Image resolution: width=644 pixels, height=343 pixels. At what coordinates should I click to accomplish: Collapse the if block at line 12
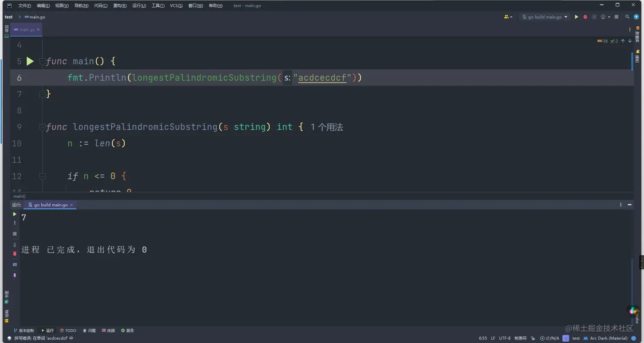42,176
